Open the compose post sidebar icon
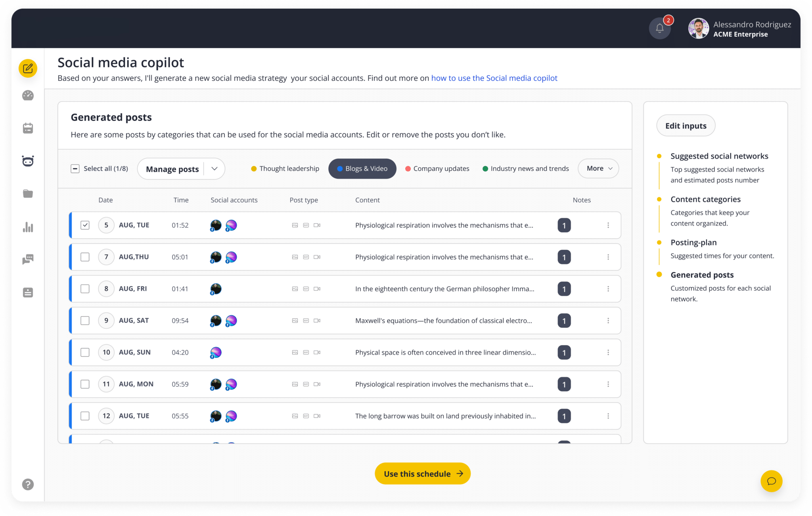The image size is (812, 516). pyautogui.click(x=28, y=69)
